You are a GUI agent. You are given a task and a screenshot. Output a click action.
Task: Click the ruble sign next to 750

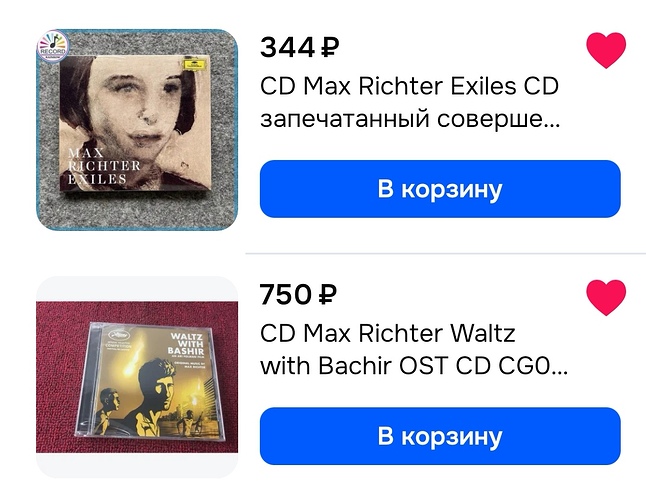(328, 294)
